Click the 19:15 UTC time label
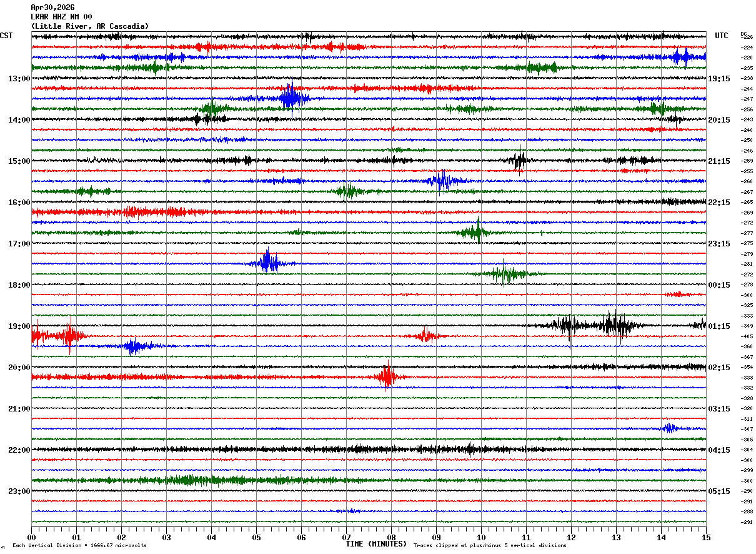The width and height of the screenshot is (756, 554). pyautogui.click(x=719, y=79)
